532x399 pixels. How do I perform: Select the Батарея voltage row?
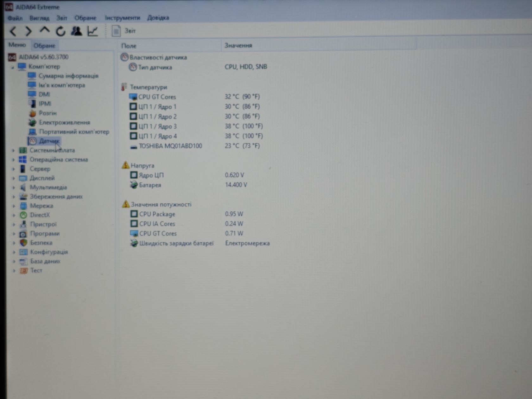tap(189, 185)
